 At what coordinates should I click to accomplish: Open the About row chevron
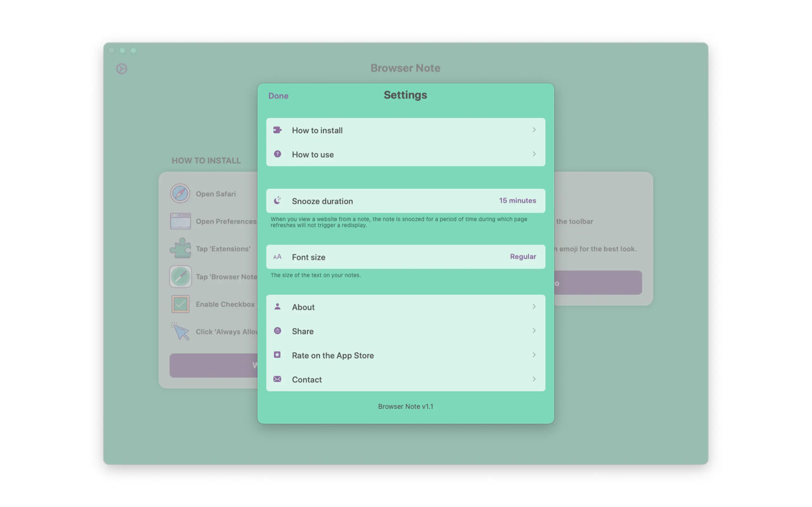(x=534, y=306)
